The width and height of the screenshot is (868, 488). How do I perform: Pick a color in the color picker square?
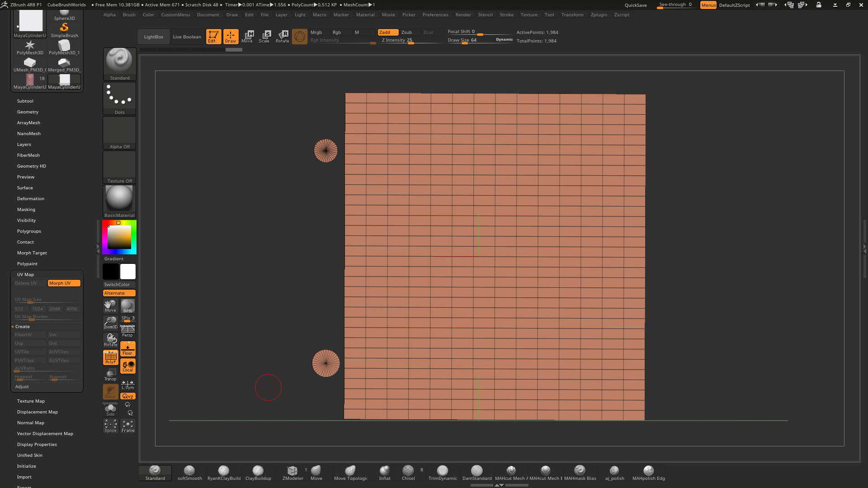tap(119, 237)
